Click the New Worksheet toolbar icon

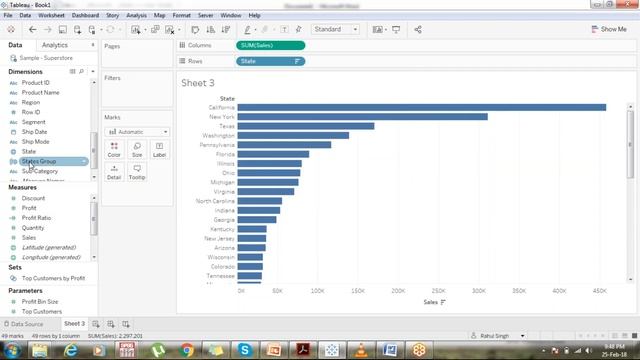136,29
